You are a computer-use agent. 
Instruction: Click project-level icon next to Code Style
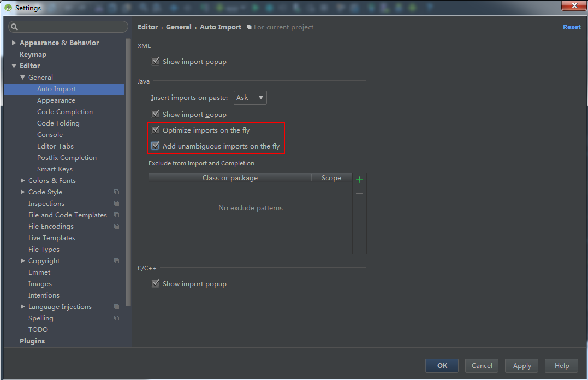(117, 192)
